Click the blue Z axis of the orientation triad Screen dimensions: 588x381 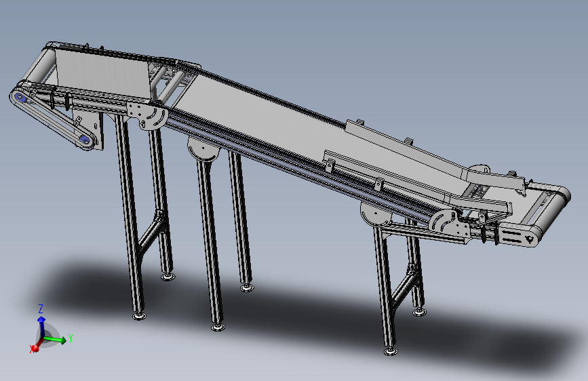point(41,326)
